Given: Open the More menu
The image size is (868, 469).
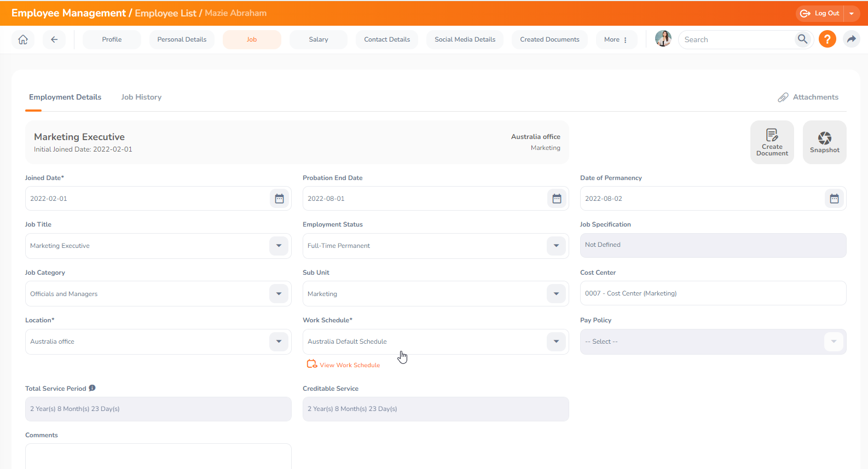Looking at the screenshot, I should (x=616, y=39).
